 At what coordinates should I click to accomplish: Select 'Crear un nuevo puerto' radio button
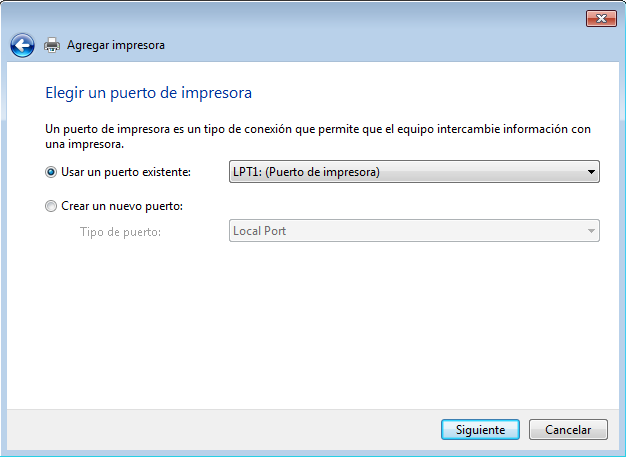[x=51, y=206]
